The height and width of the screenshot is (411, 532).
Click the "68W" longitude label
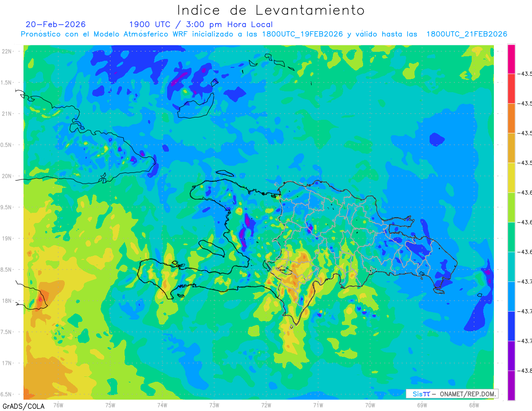point(473,405)
